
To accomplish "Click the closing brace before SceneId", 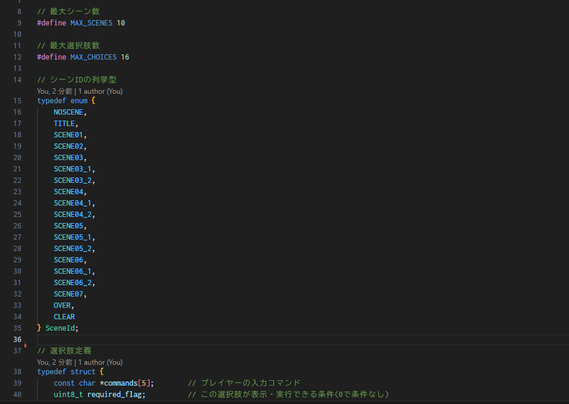I will (x=39, y=328).
